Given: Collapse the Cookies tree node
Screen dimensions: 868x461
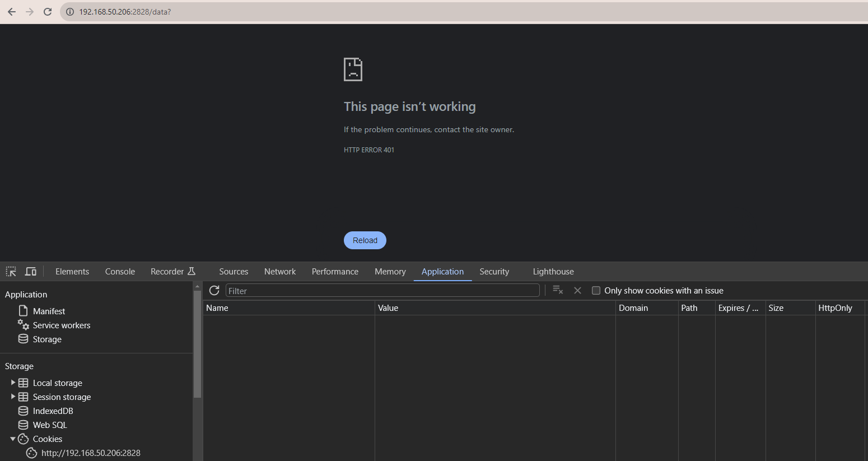Looking at the screenshot, I should point(13,439).
